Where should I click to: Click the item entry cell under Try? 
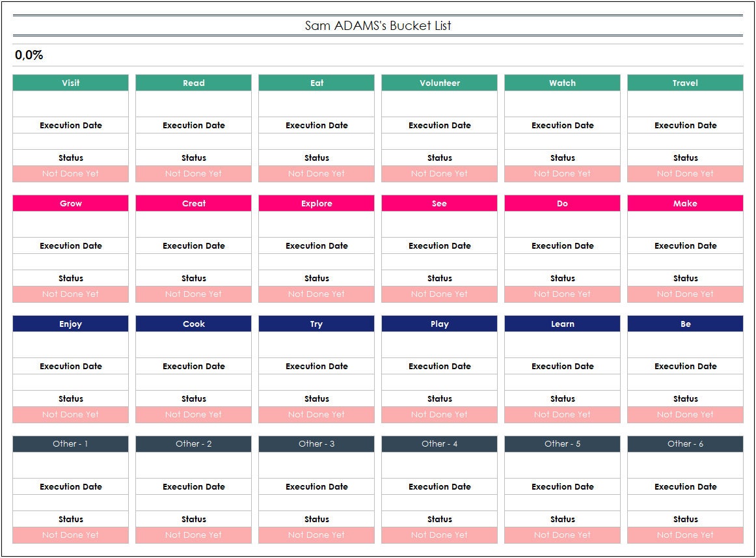click(316, 343)
